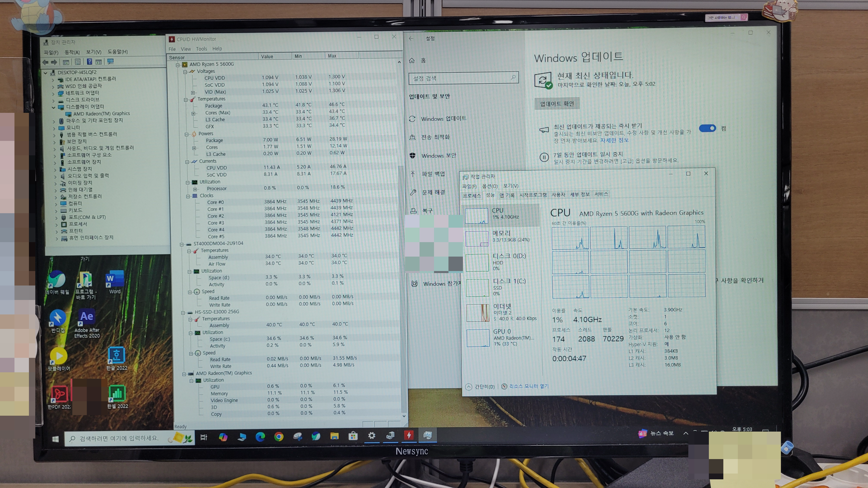Open File Explorer from the taskbar
The height and width of the screenshot is (488, 868).
(x=334, y=436)
